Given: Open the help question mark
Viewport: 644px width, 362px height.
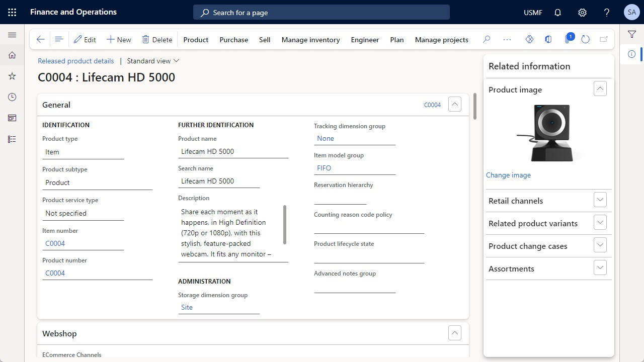Looking at the screenshot, I should 607,13.
